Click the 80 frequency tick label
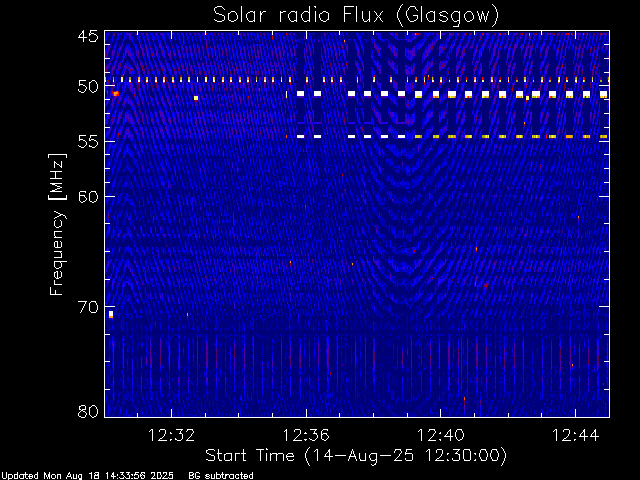 [88, 411]
